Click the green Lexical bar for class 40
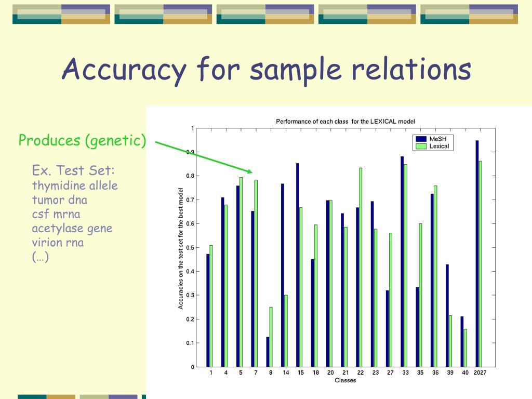 tap(465, 348)
